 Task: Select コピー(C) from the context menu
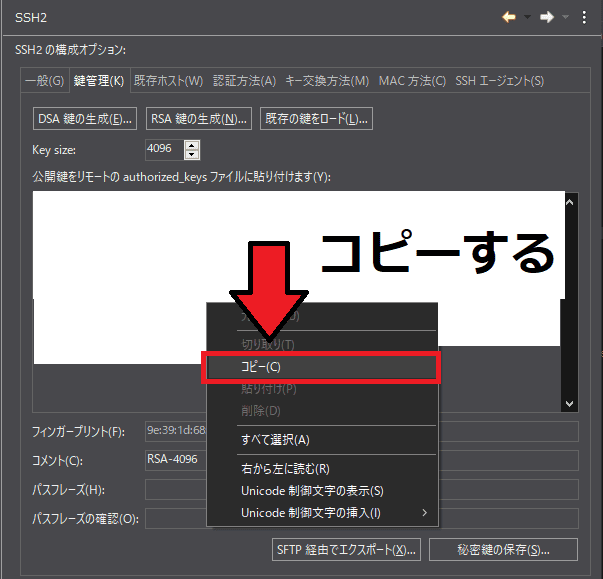(320, 367)
